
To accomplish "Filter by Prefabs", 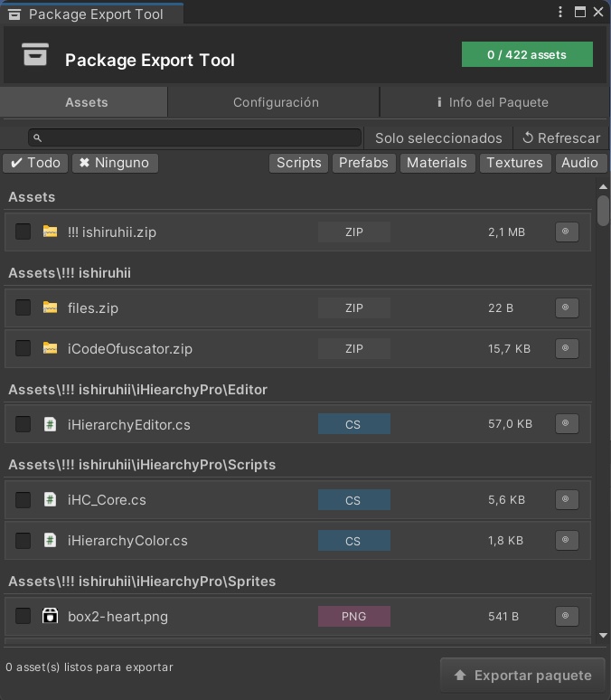I will pos(363,163).
